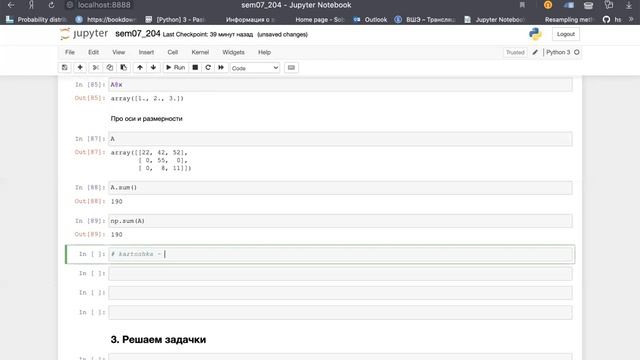Open the Insert menu
640x360 pixels.
point(146,52)
